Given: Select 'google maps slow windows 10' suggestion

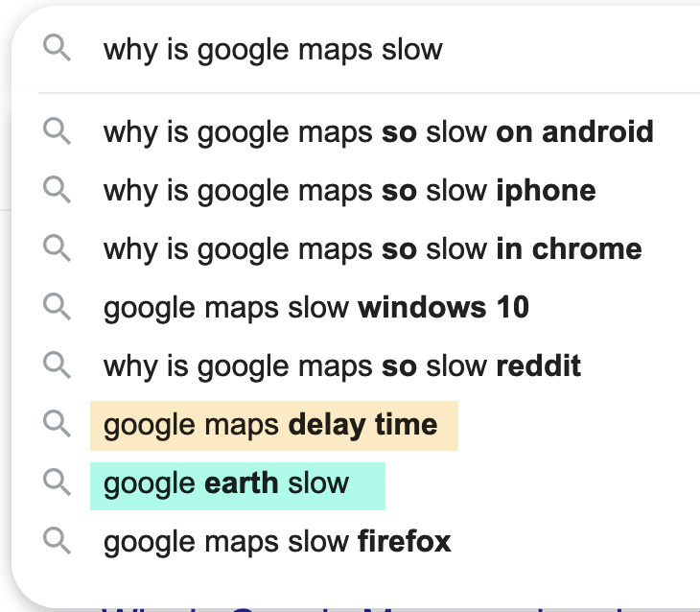Looking at the screenshot, I should click(x=315, y=307).
